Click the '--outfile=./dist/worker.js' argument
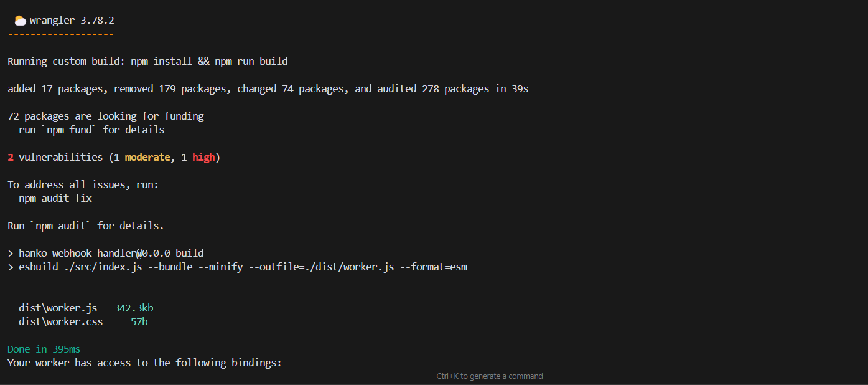 [321, 267]
